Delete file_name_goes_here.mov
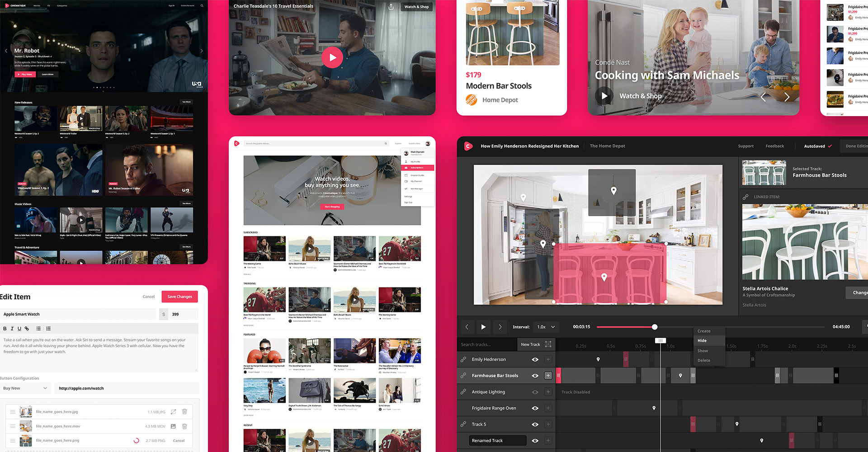This screenshot has width=868, height=452. pos(184,426)
